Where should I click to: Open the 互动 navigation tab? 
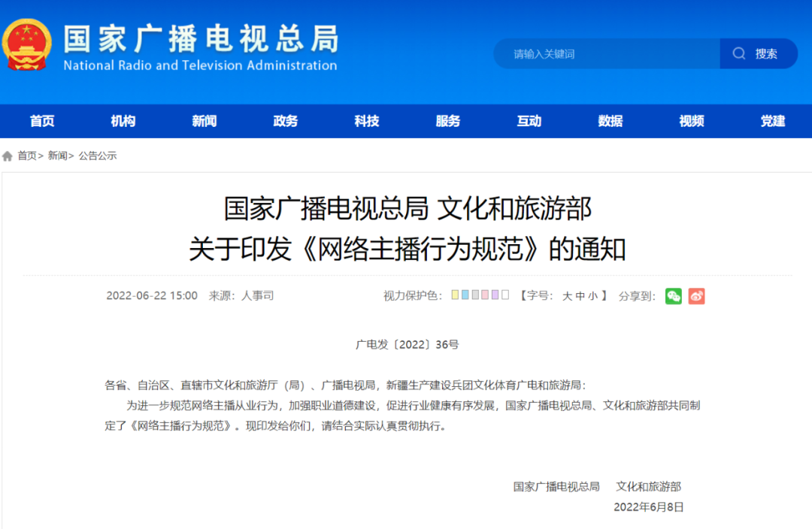point(529,121)
